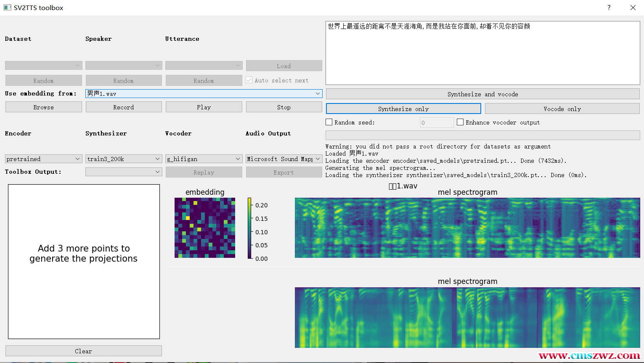Enable the Enhance vocoder output checkbox

click(460, 122)
